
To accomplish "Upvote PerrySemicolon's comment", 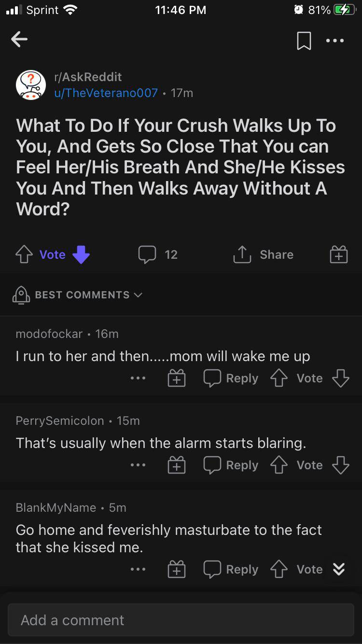I will tap(278, 465).
